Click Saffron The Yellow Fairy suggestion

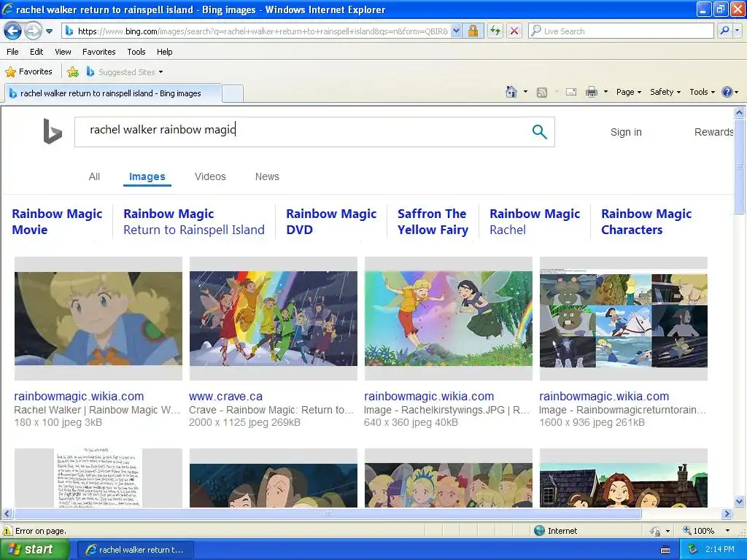433,222
